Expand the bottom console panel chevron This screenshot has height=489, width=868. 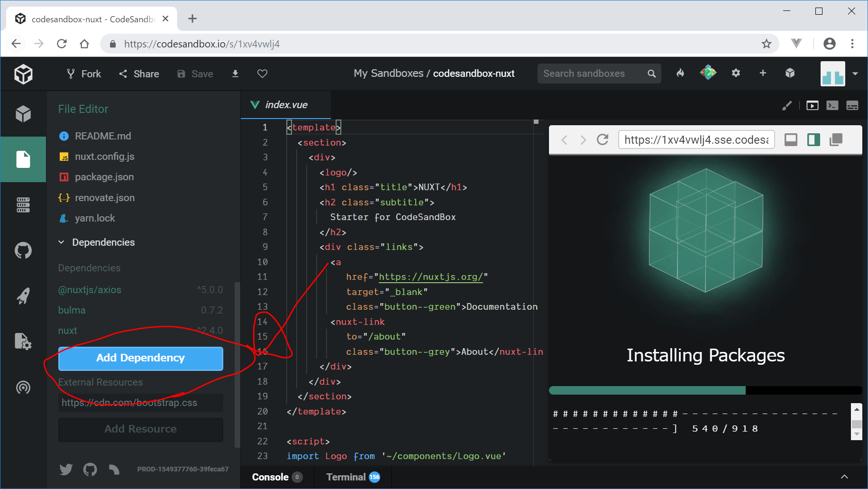[844, 477]
